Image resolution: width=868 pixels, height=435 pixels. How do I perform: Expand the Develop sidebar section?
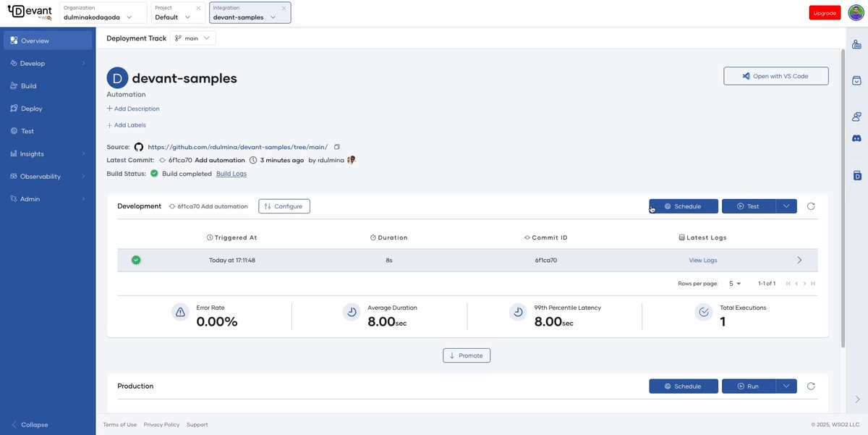pos(48,63)
